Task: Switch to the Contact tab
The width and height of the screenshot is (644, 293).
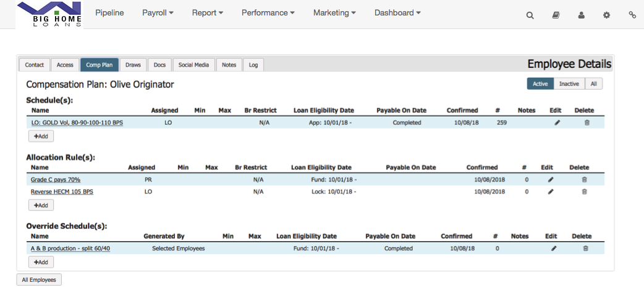Action: 35,65
